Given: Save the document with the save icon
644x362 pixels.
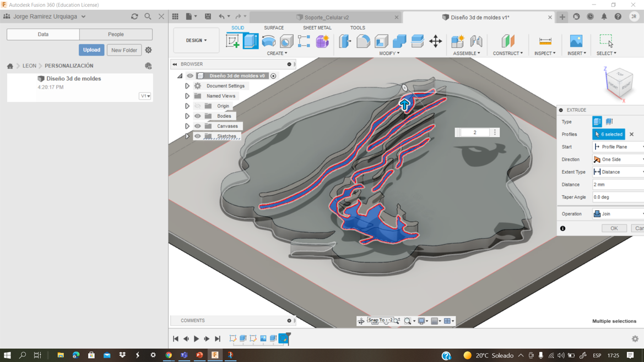Looking at the screenshot, I should coord(208,17).
